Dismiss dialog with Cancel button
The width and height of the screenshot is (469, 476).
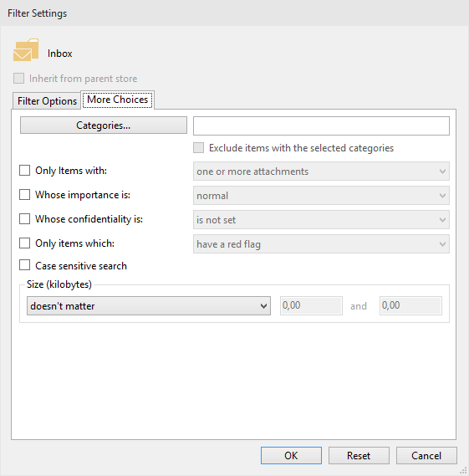point(426,455)
